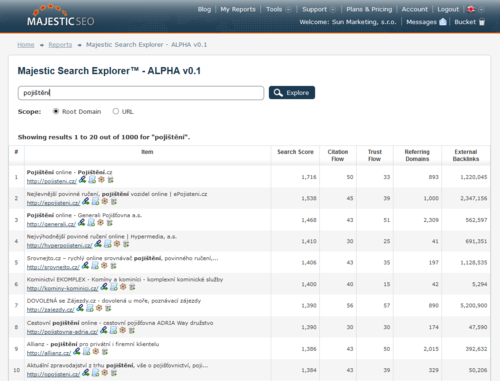Click external backlinks value 2,347,156
Screen dimensions: 500x381
(x=474, y=198)
